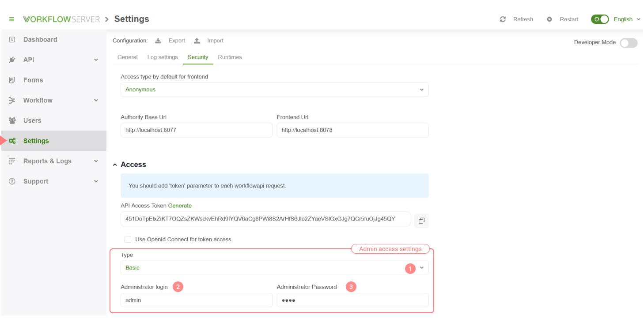Copy the API access token

(421, 221)
